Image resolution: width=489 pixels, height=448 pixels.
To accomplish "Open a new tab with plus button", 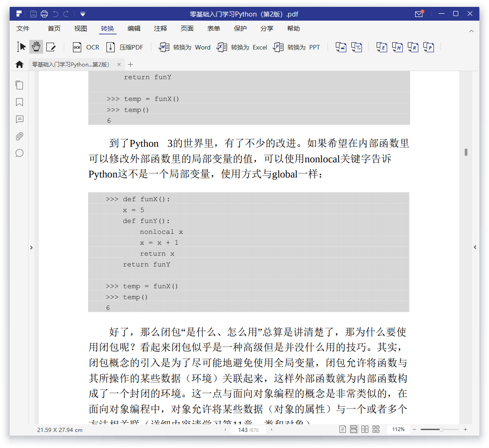I will click(x=131, y=65).
